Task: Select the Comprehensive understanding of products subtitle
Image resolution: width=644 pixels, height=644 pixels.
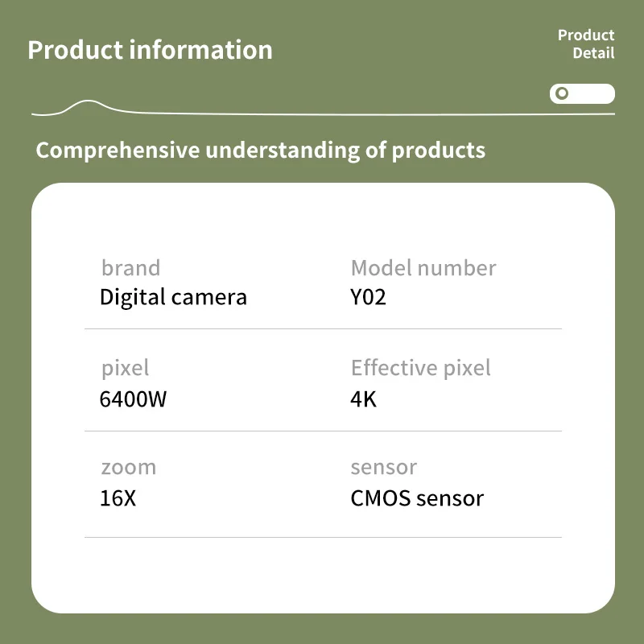Action: (260, 150)
